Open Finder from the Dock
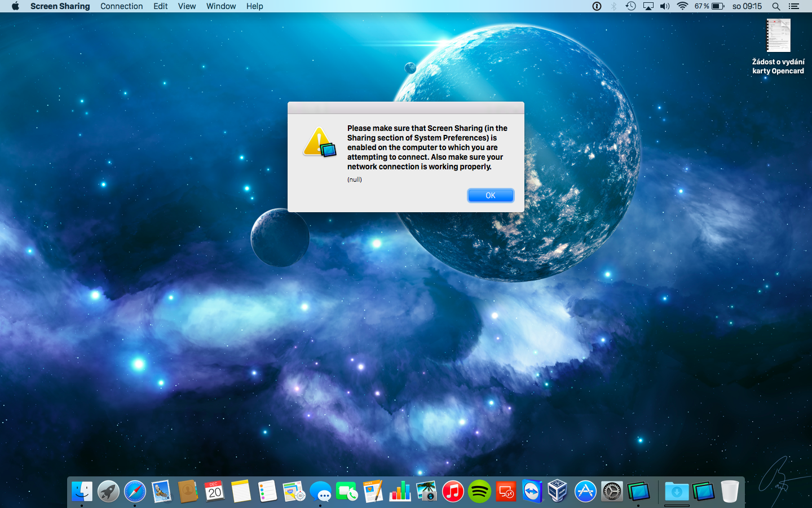 (82, 492)
